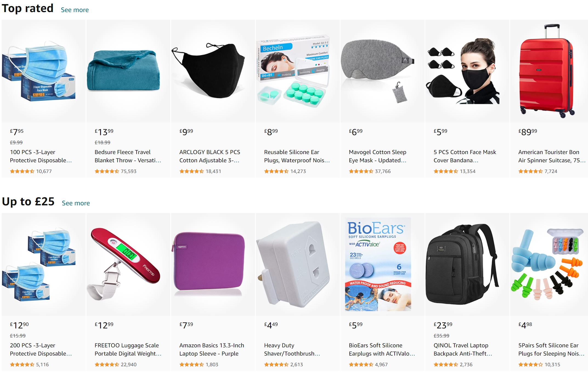Click star rating for QINOL backpack with 2,736 reviews

446,365
